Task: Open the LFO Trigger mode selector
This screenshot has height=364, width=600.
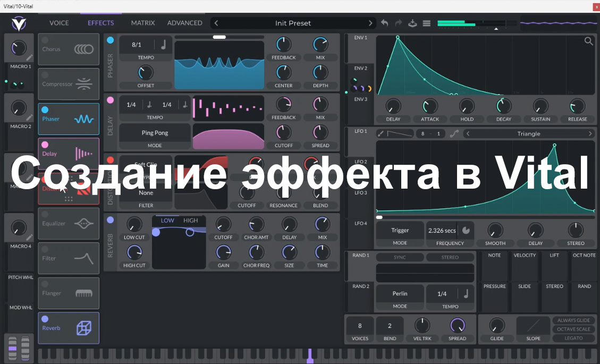Action: click(x=400, y=230)
